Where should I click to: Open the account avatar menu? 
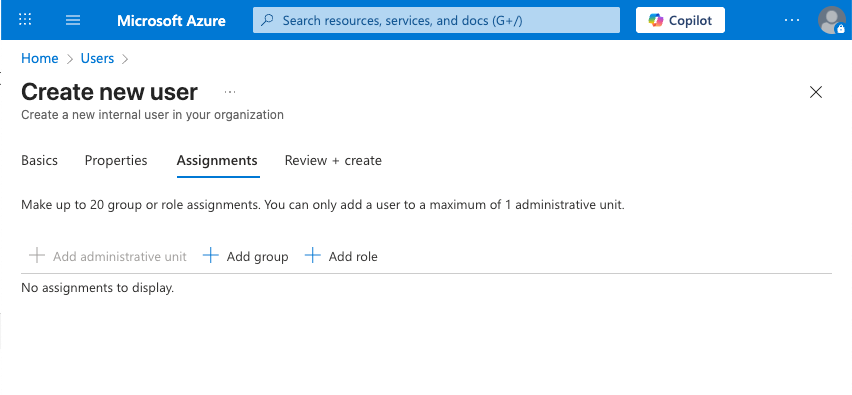point(832,21)
